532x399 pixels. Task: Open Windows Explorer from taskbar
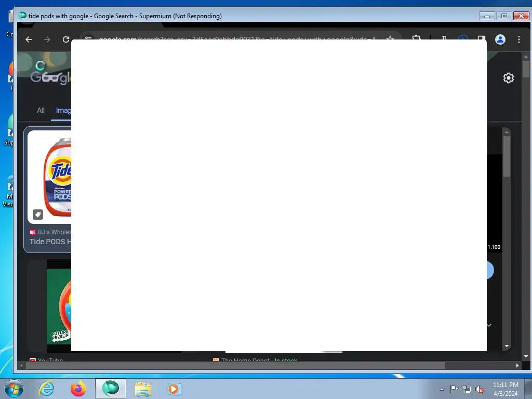[143, 389]
